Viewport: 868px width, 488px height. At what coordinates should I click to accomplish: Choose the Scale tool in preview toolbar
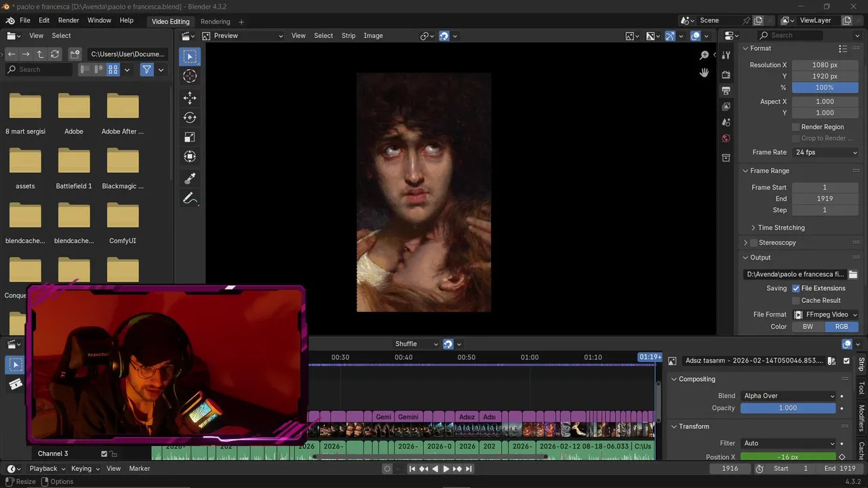click(x=190, y=138)
